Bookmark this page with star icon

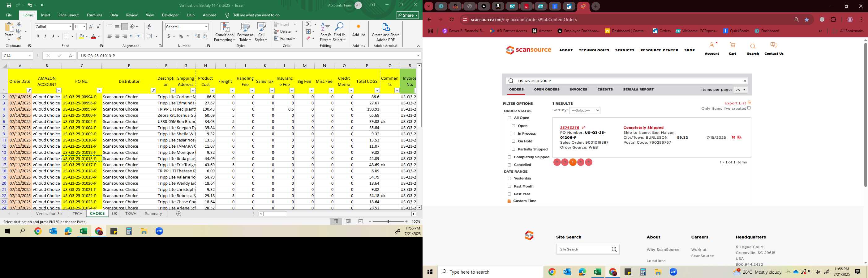tap(807, 19)
